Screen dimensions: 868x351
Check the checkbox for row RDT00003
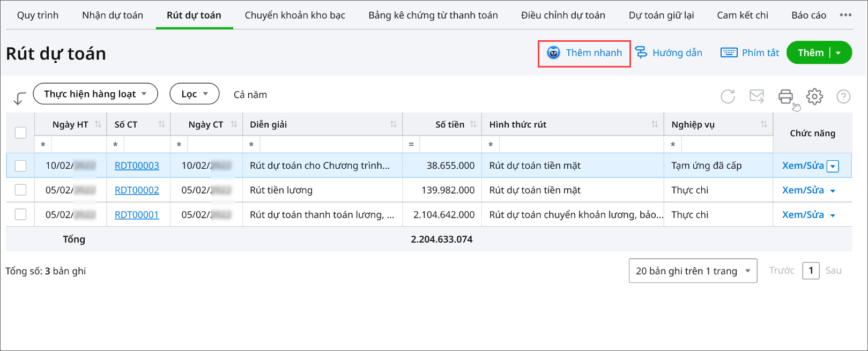click(x=20, y=166)
